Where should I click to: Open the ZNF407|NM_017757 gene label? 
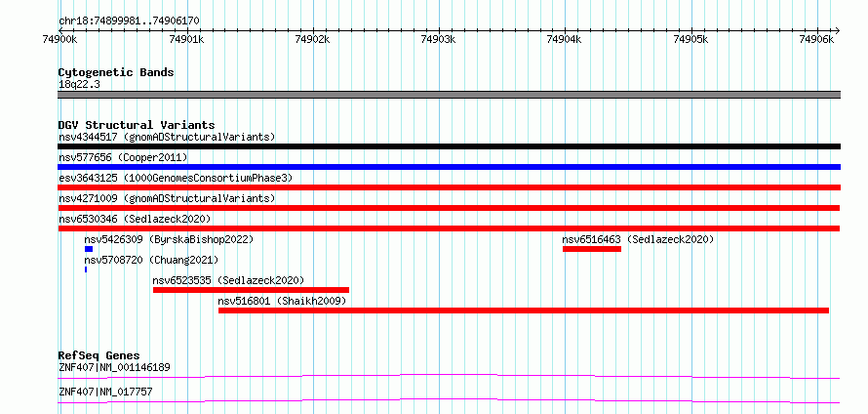tap(105, 393)
